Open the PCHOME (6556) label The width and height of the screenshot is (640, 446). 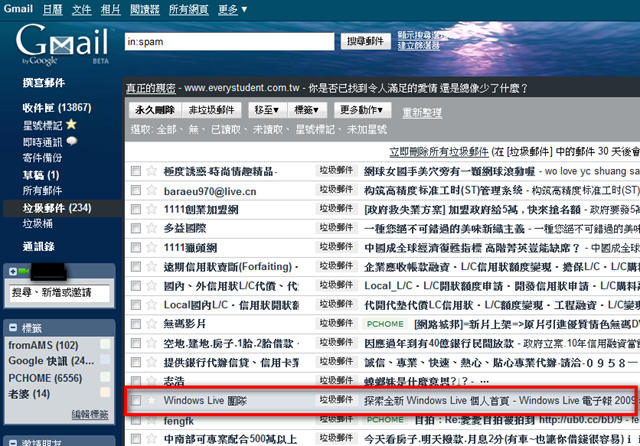coord(45,378)
